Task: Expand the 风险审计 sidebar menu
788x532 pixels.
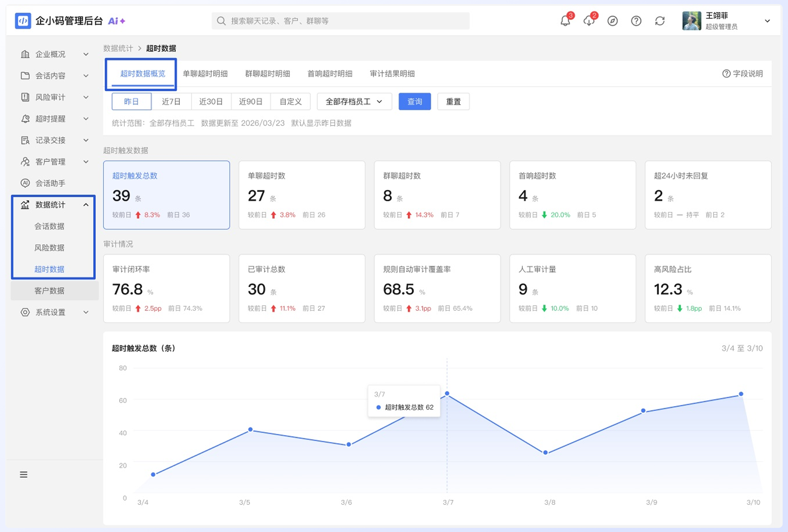Action: pyautogui.click(x=54, y=97)
